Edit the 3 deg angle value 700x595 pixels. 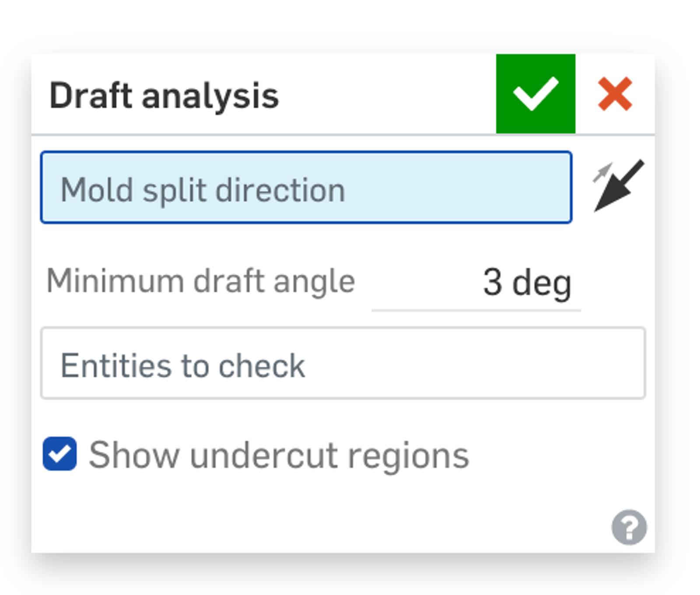[x=527, y=283]
